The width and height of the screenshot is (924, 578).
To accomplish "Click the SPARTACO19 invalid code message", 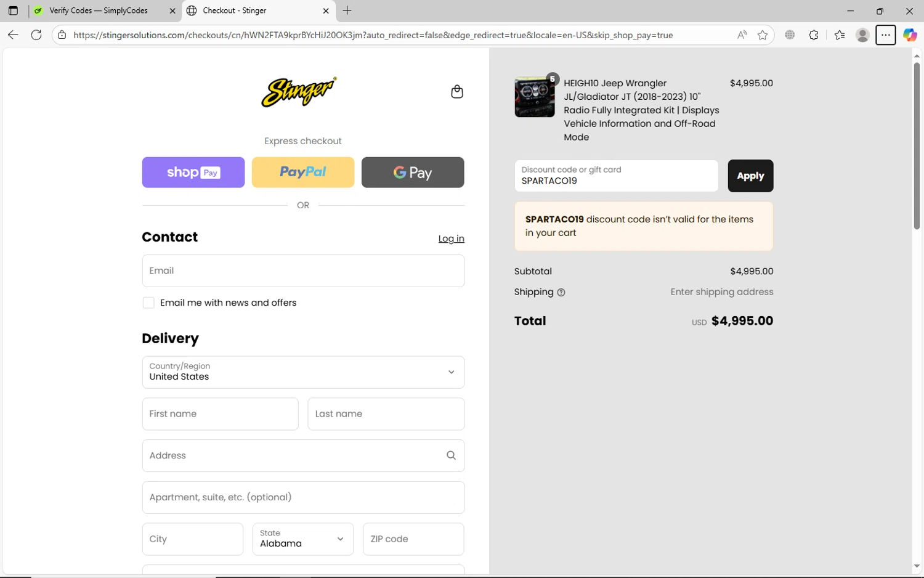I will (644, 226).
